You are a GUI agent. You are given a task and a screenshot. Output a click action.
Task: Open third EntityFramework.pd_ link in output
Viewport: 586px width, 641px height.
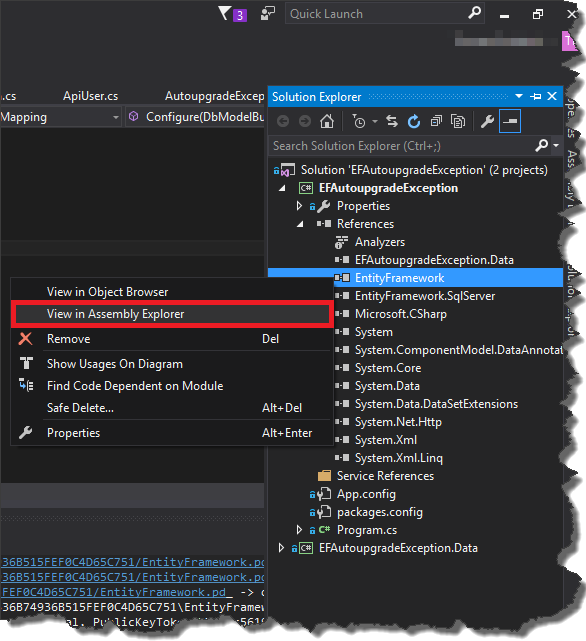(117, 592)
